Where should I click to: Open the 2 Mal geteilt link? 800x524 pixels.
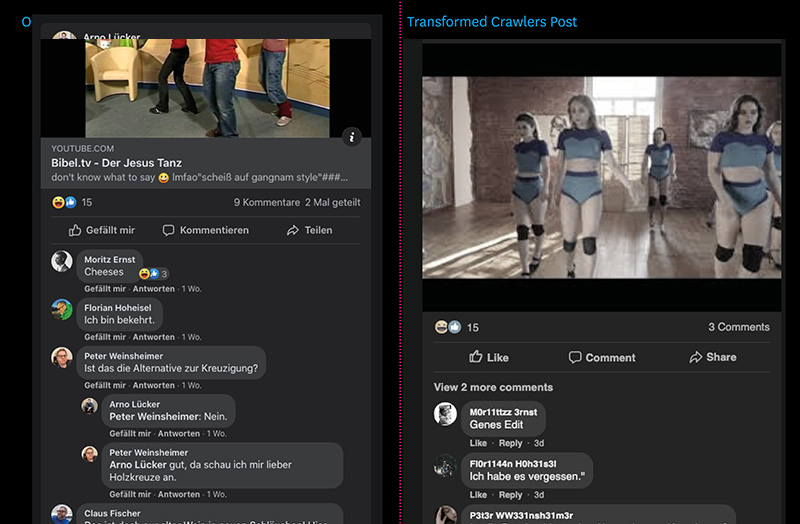[333, 203]
